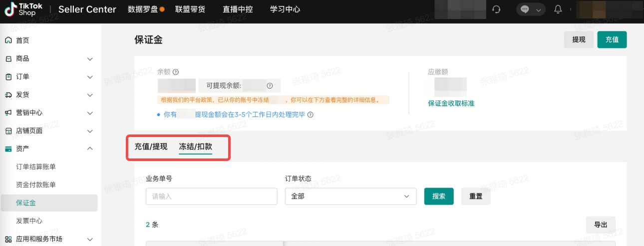This screenshot has width=644, height=246.
Task: Open 联盟带货 in the top navigation
Action: point(190,9)
